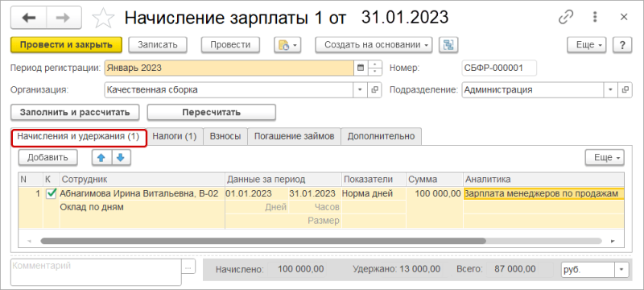The height and width of the screenshot is (290, 644).
Task: Open the help question mark button
Action: [622, 45]
